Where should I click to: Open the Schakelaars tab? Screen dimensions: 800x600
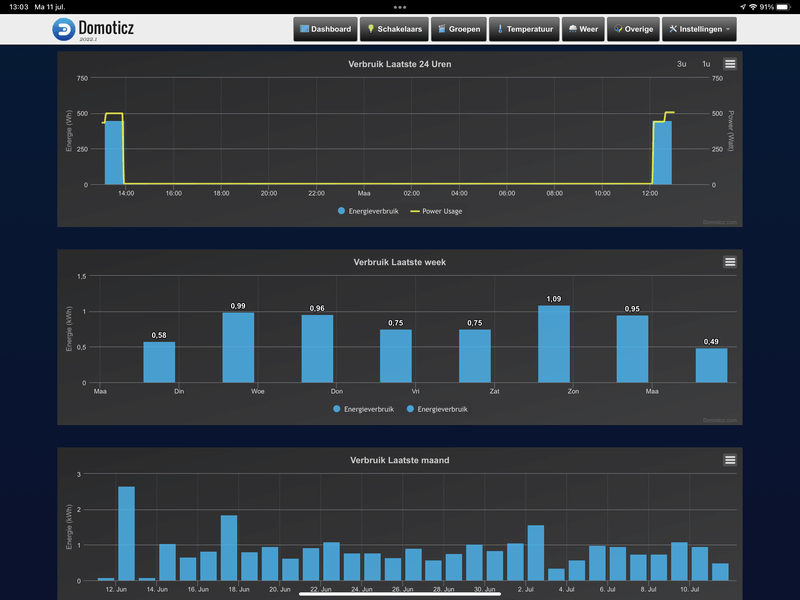[394, 29]
